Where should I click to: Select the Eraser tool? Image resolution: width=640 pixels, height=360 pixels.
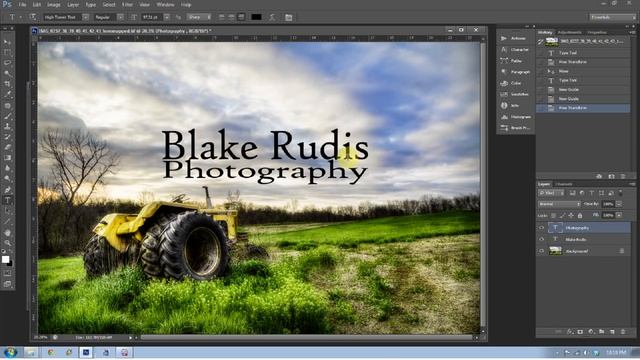coord(7,147)
